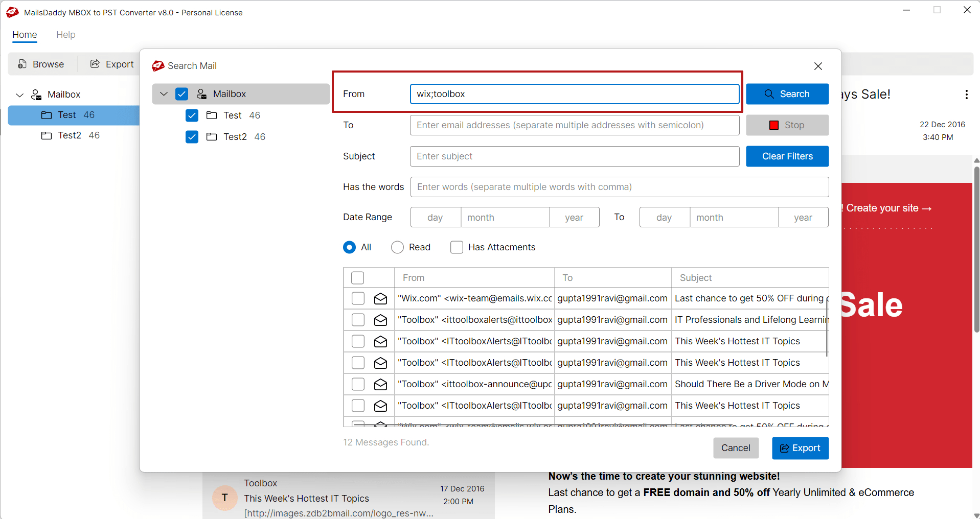Click the Test folder icon in dialog tree

tap(212, 115)
